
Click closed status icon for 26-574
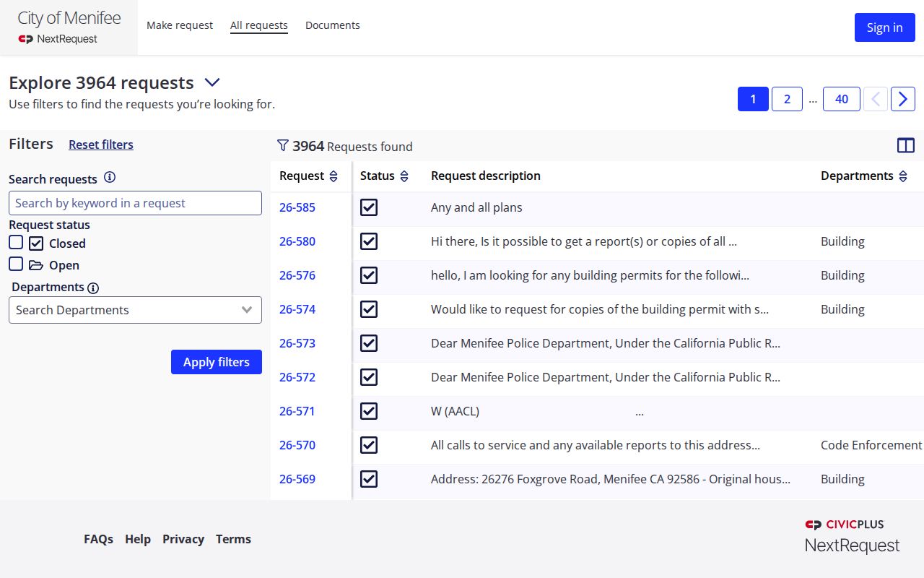[x=369, y=309]
